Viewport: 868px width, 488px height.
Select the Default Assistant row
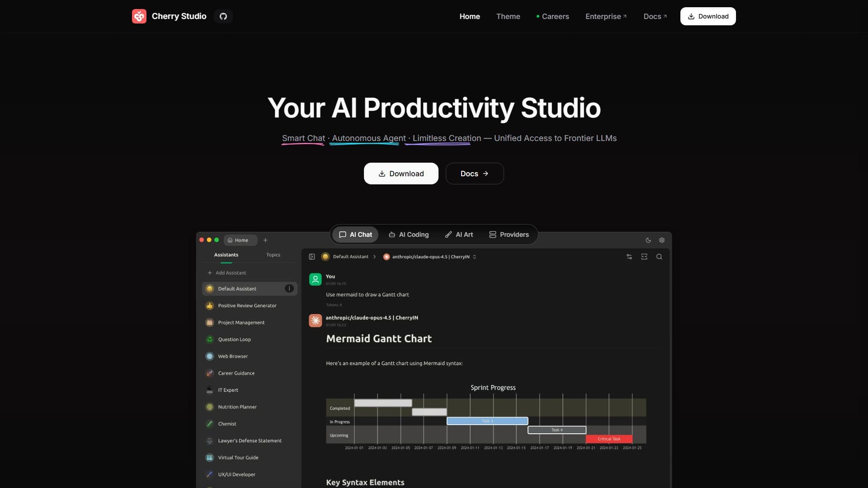pos(250,289)
